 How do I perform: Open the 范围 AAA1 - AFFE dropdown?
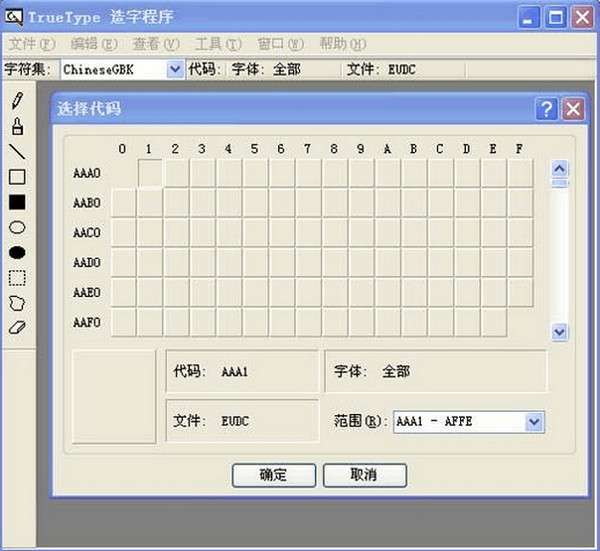coord(534,422)
